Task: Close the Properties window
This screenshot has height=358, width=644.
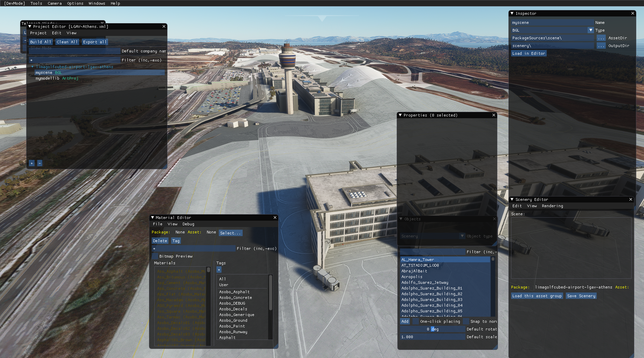Action: click(x=494, y=115)
